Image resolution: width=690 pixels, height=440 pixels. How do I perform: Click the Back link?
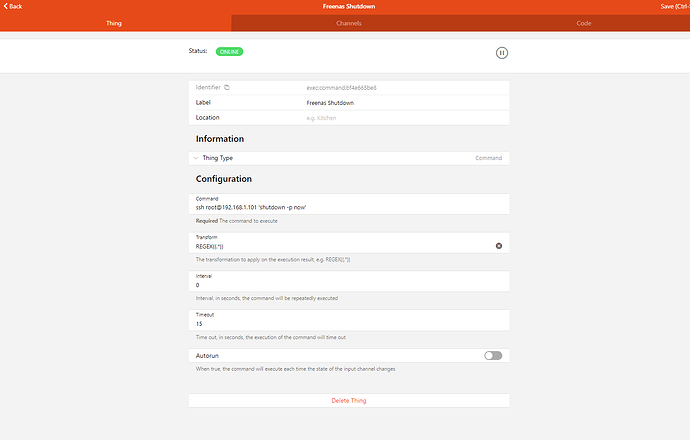point(13,6)
